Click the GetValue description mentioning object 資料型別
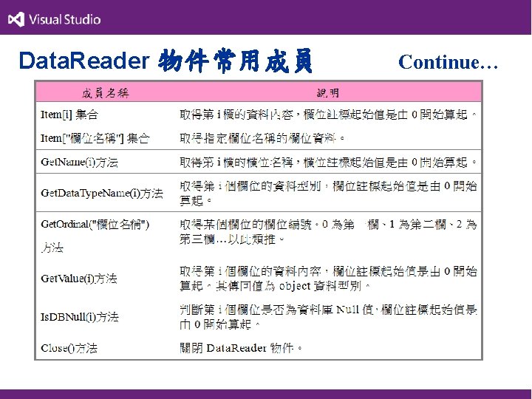Viewport: 532px width, 399px height. tap(328, 279)
